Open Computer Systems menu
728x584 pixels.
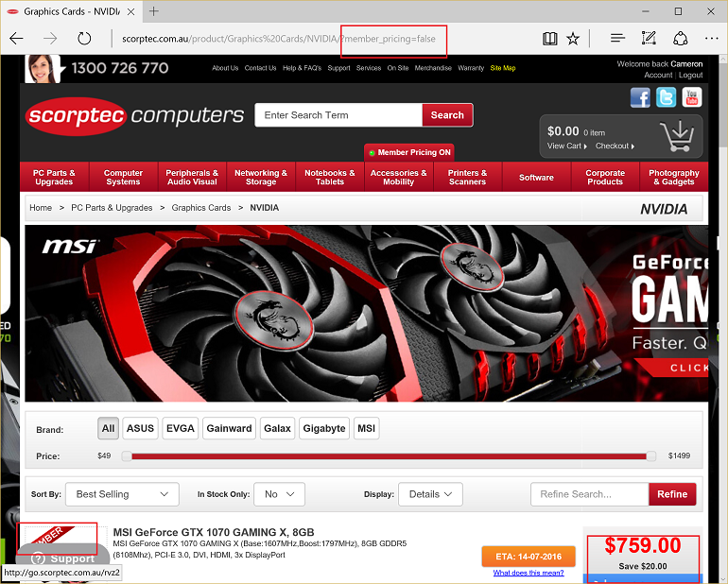(123, 178)
